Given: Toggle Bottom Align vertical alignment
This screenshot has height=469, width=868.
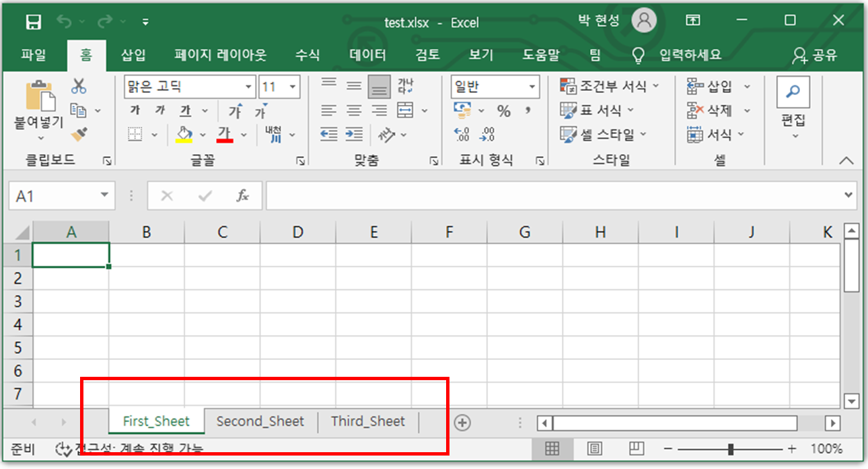Looking at the screenshot, I should 379,86.
